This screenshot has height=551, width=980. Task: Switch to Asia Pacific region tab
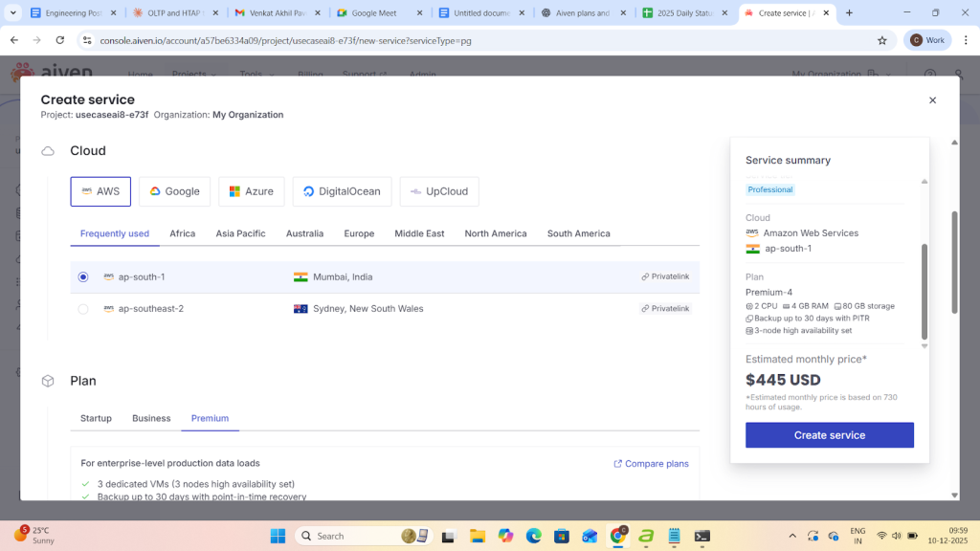(x=240, y=233)
